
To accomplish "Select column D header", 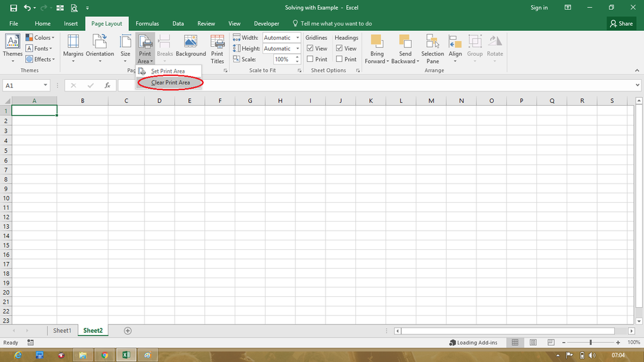I will point(159,101).
